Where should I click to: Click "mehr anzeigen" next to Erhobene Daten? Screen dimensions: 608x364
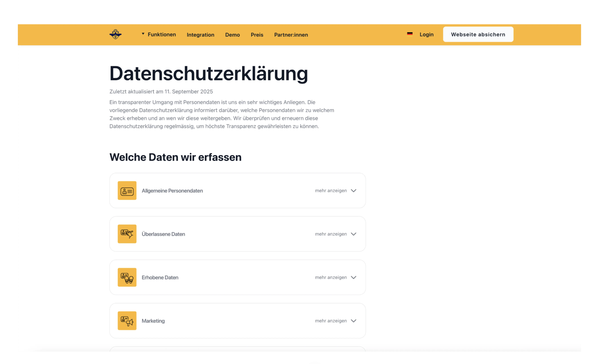(331, 277)
